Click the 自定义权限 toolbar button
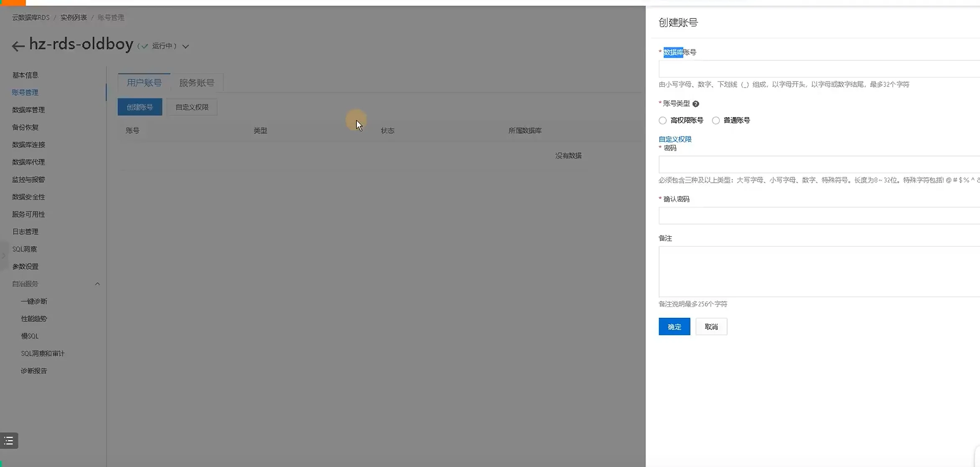 point(192,107)
